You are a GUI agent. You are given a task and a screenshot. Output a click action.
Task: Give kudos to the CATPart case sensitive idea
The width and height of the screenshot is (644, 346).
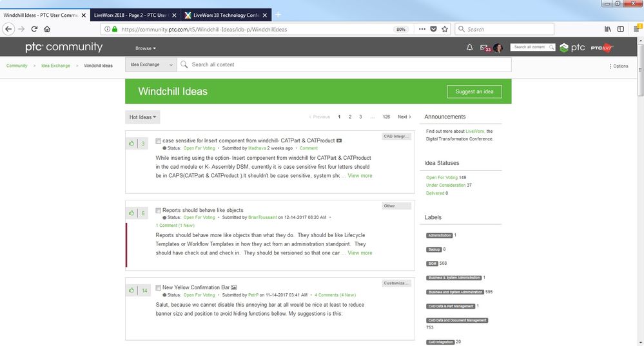coord(132,144)
